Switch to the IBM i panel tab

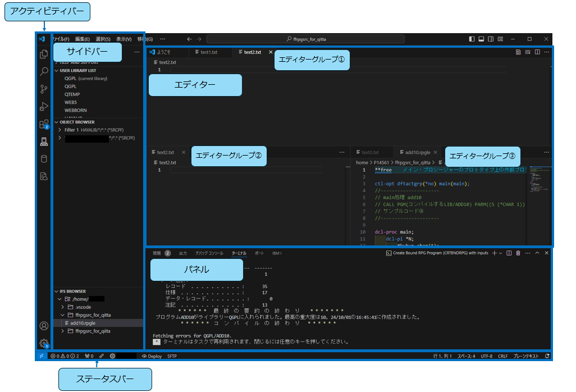[277, 253]
